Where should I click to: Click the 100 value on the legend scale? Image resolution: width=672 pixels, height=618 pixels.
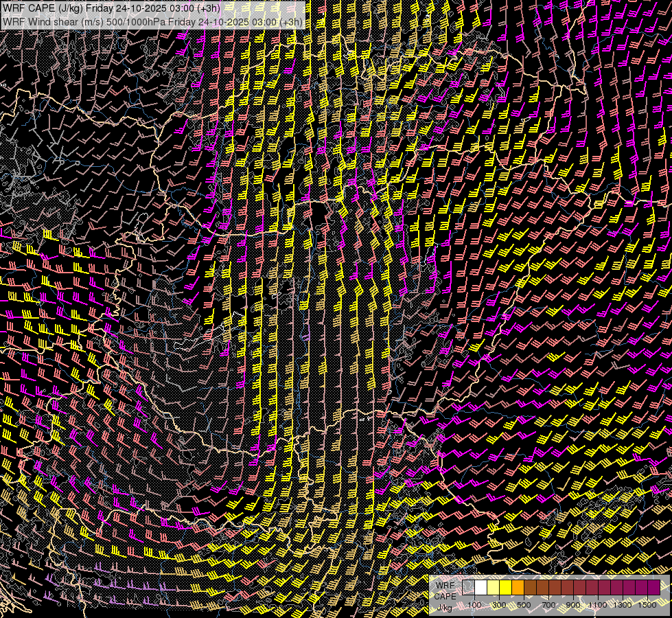[x=474, y=605]
